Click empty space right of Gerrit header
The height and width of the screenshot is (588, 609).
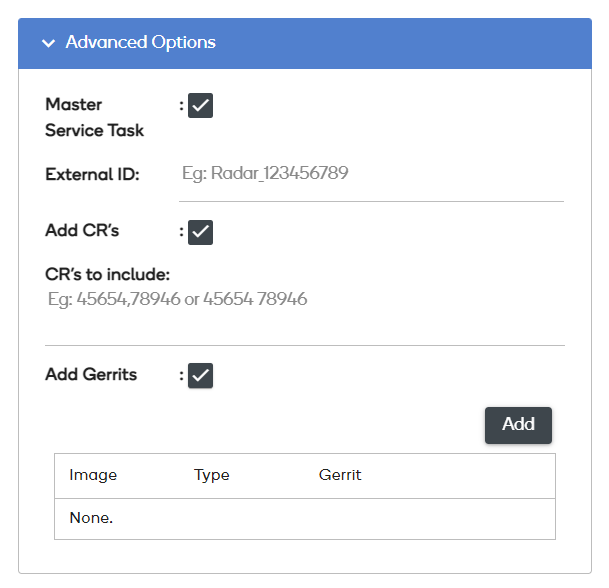coord(460,475)
